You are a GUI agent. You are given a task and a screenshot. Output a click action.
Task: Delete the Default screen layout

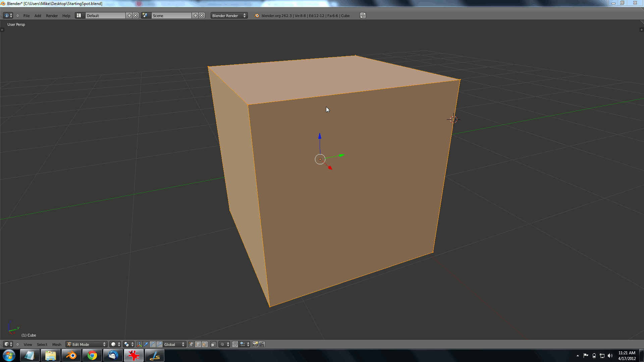(136, 16)
